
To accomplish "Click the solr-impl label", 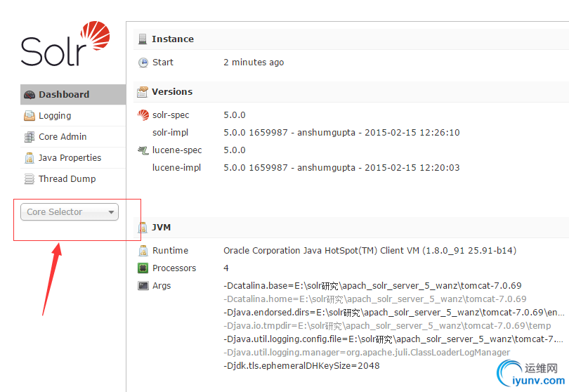I will (x=170, y=133).
